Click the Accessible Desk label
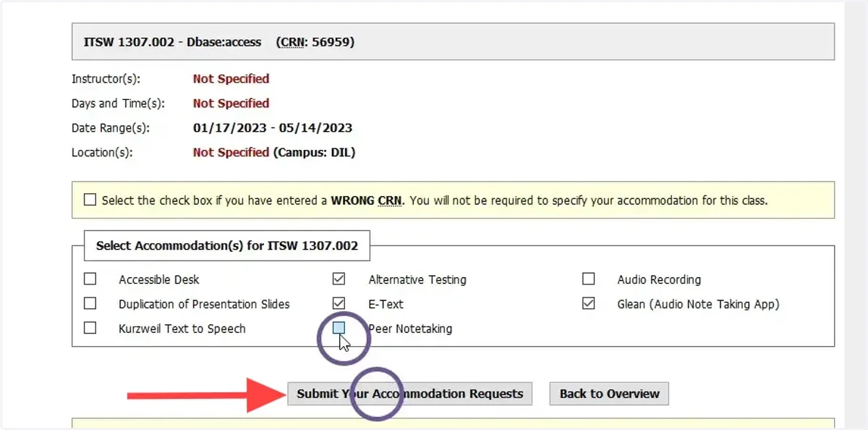868x430 pixels. pyautogui.click(x=159, y=279)
